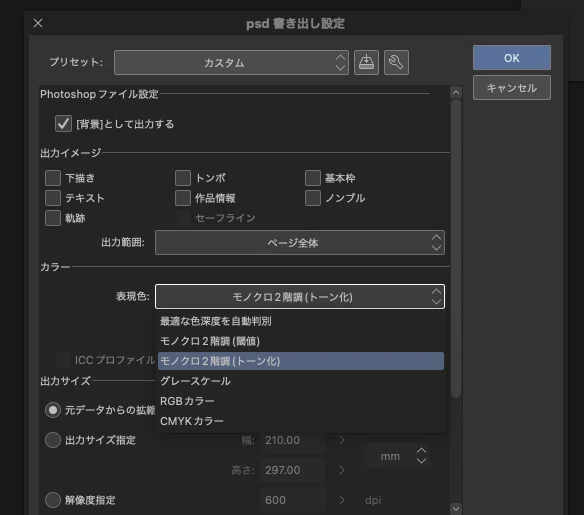Close the psd書き出し設定 dialog
This screenshot has width=584, height=515.
click(x=38, y=23)
